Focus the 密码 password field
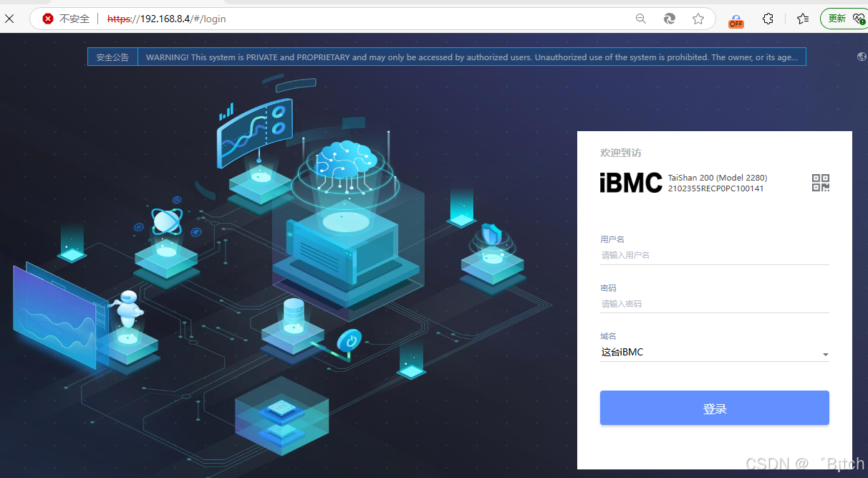This screenshot has height=478, width=868. (x=714, y=303)
